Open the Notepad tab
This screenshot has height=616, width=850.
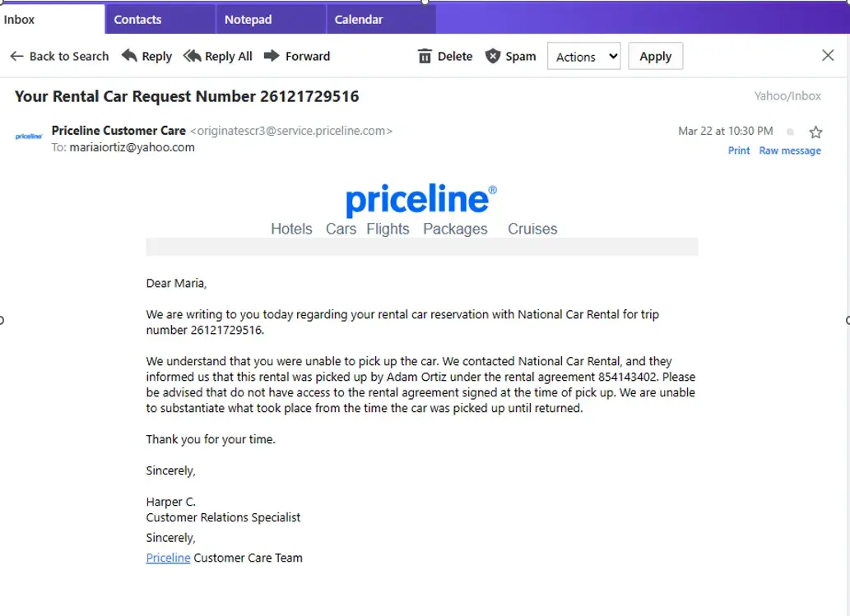tap(248, 19)
